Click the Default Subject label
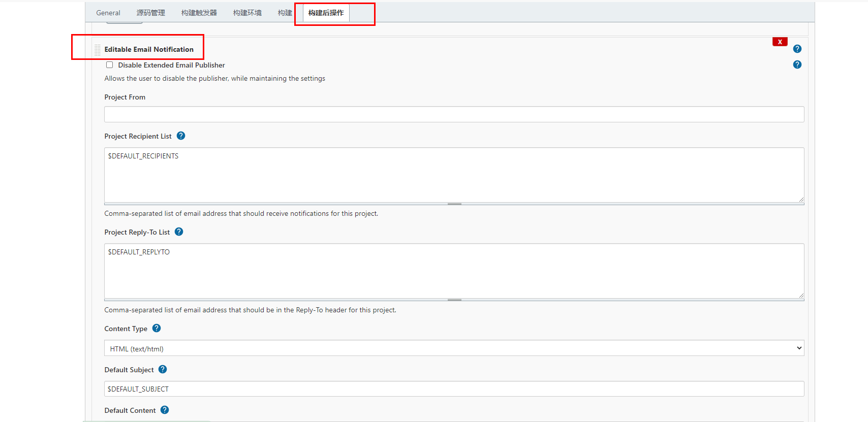Viewport: 868px width, 422px height. pyautogui.click(x=129, y=370)
